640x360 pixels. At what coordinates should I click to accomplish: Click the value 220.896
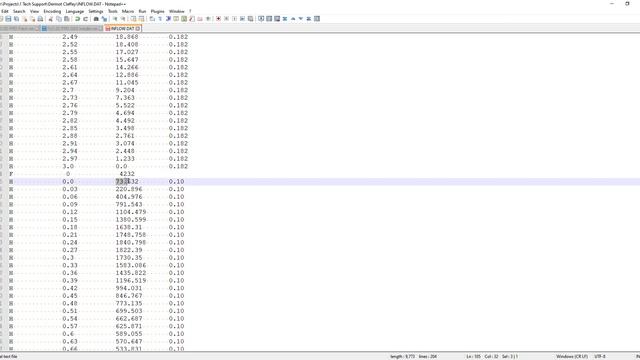pyautogui.click(x=129, y=189)
